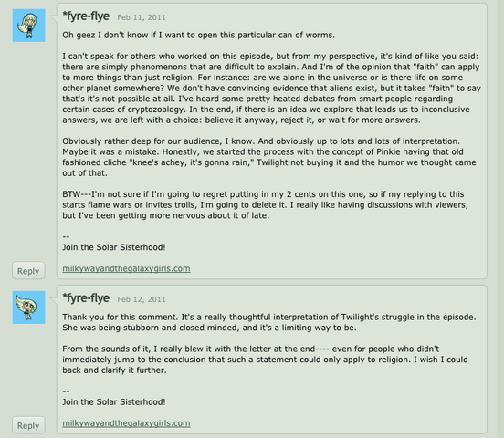
Task: Open milkywayandthegalaxygirls.com link in Feb 12 comment
Action: pyautogui.click(x=126, y=423)
